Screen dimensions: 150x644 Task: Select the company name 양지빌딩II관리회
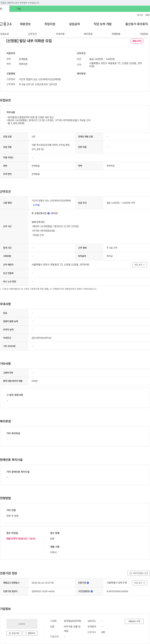tap(72, 621)
